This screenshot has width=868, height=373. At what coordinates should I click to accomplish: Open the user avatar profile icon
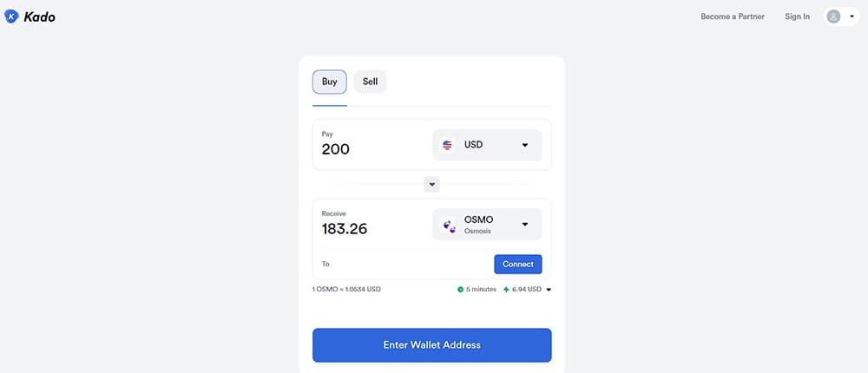click(833, 16)
